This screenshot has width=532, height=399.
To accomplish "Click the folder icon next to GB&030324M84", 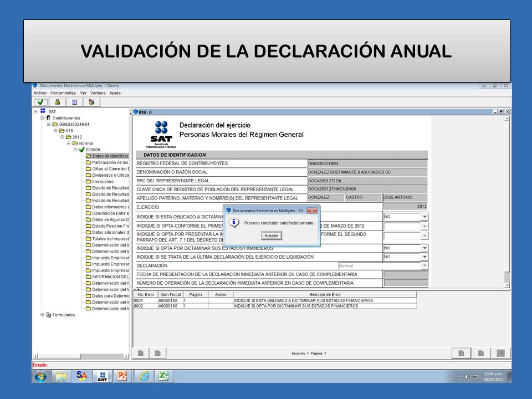I will click(55, 124).
